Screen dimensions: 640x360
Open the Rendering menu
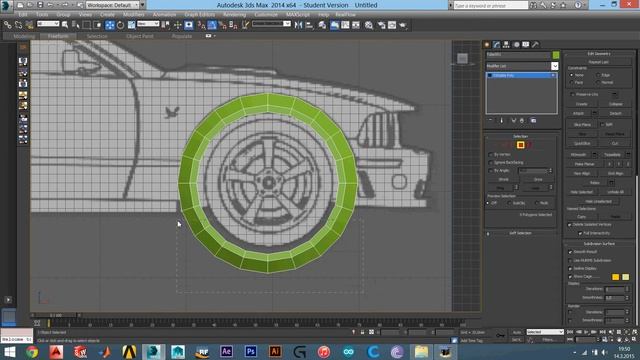(234, 15)
